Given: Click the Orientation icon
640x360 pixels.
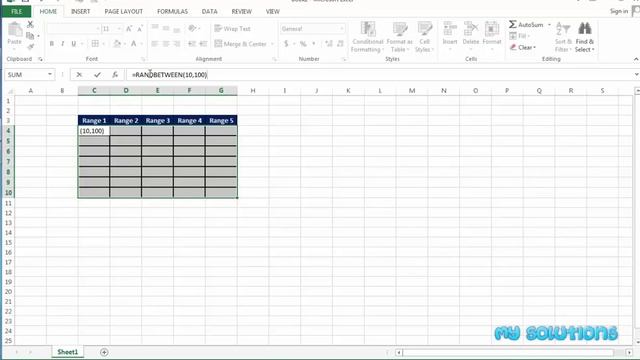Looking at the screenshot, I should 192,28.
